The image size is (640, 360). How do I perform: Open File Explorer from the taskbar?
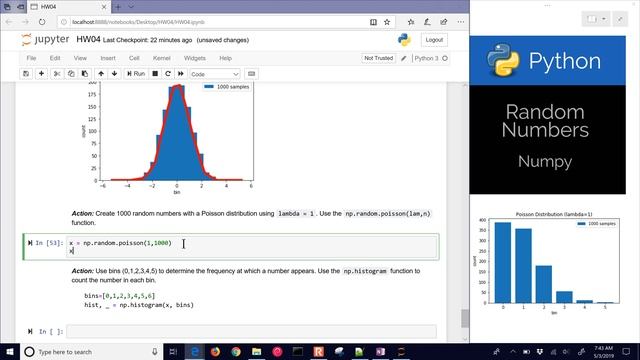(x=256, y=351)
